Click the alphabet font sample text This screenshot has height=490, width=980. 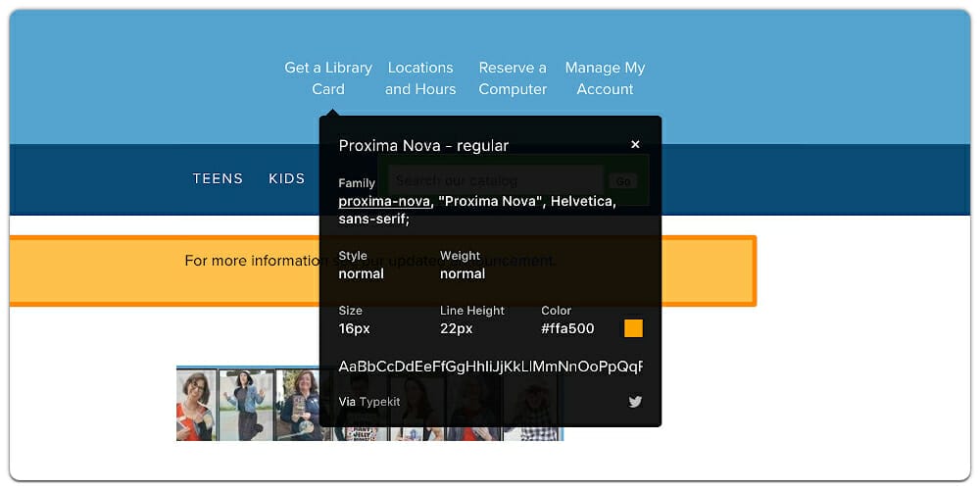click(490, 367)
